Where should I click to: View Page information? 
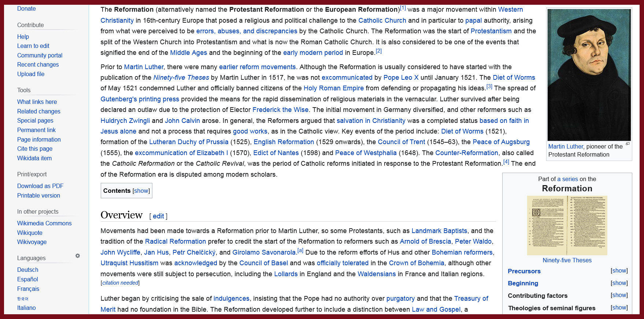[x=39, y=140]
